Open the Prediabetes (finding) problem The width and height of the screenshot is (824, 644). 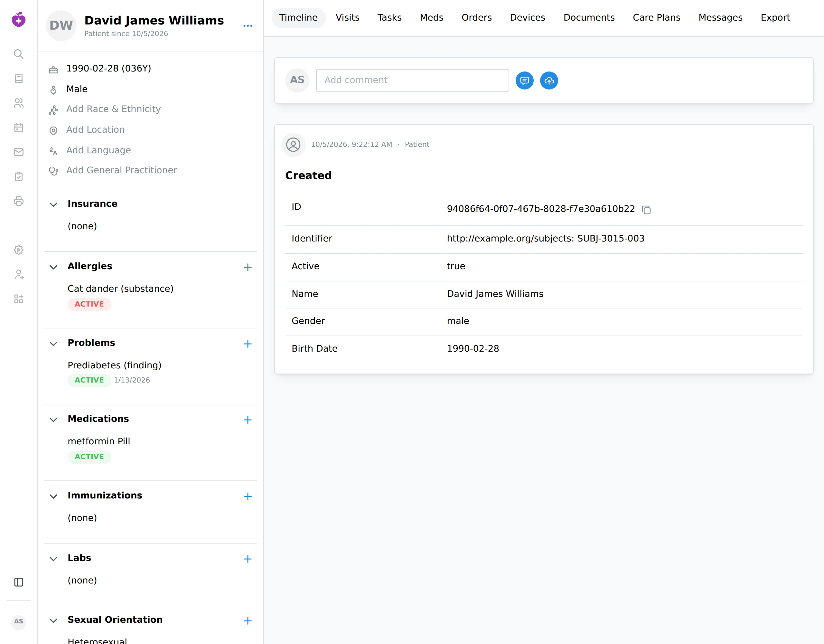tap(114, 365)
